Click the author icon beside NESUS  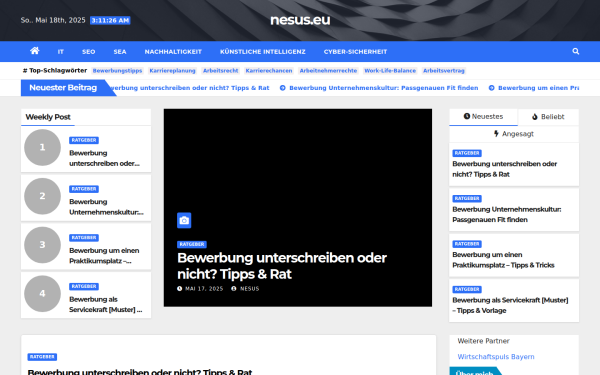coord(234,289)
